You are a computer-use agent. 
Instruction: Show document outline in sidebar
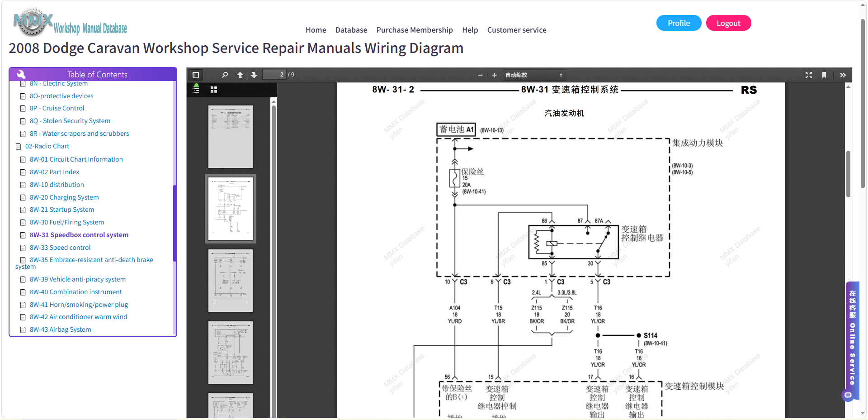(x=196, y=89)
